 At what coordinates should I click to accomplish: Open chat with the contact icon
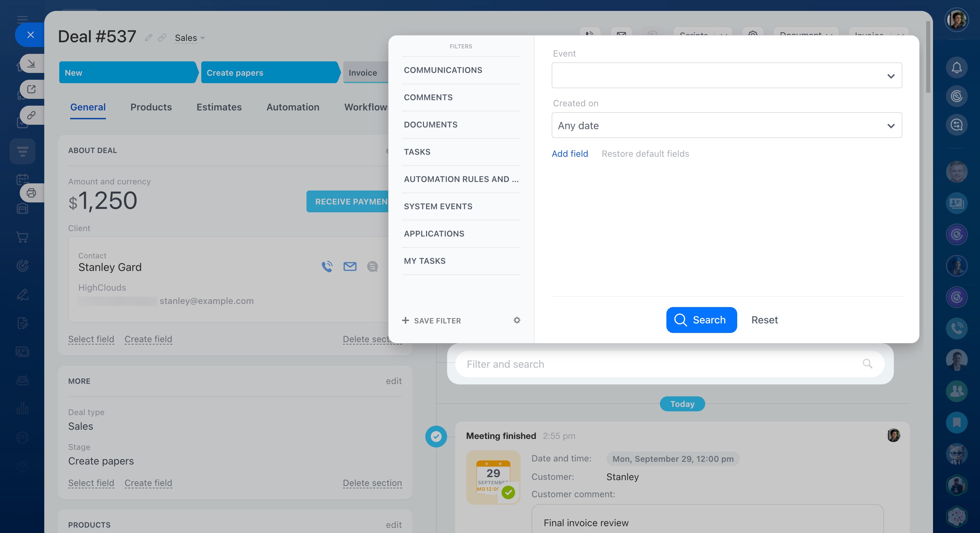[x=372, y=266]
